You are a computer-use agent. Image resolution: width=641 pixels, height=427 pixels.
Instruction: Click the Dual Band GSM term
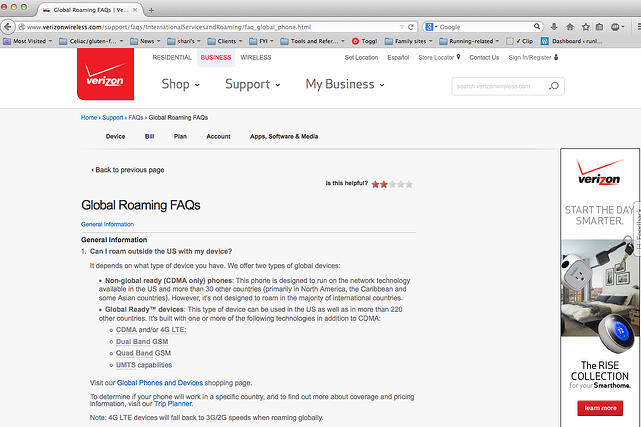coord(142,342)
